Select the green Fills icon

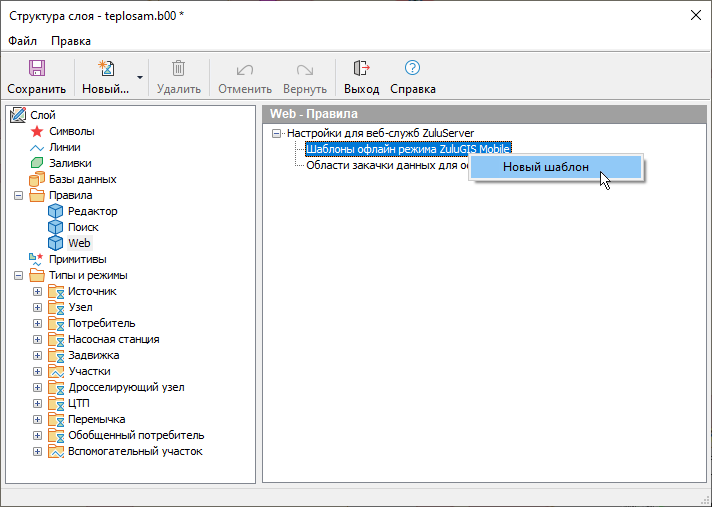pyautogui.click(x=37, y=163)
